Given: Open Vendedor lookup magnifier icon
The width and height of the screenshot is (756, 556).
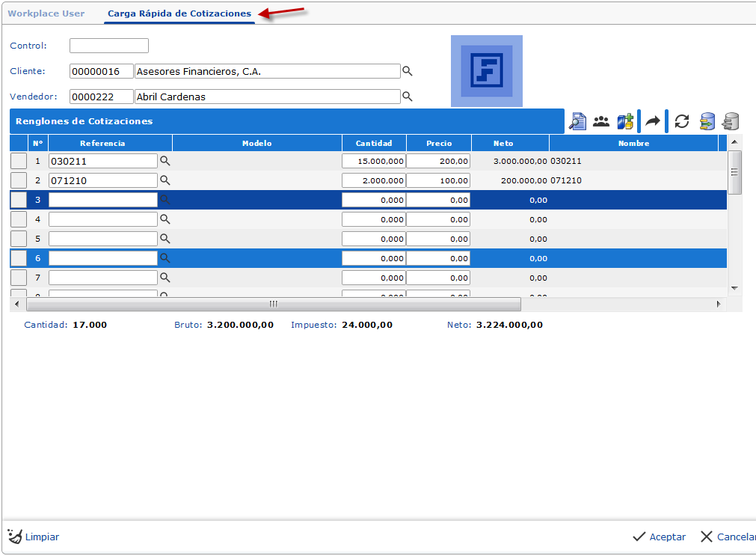Looking at the screenshot, I should click(408, 97).
